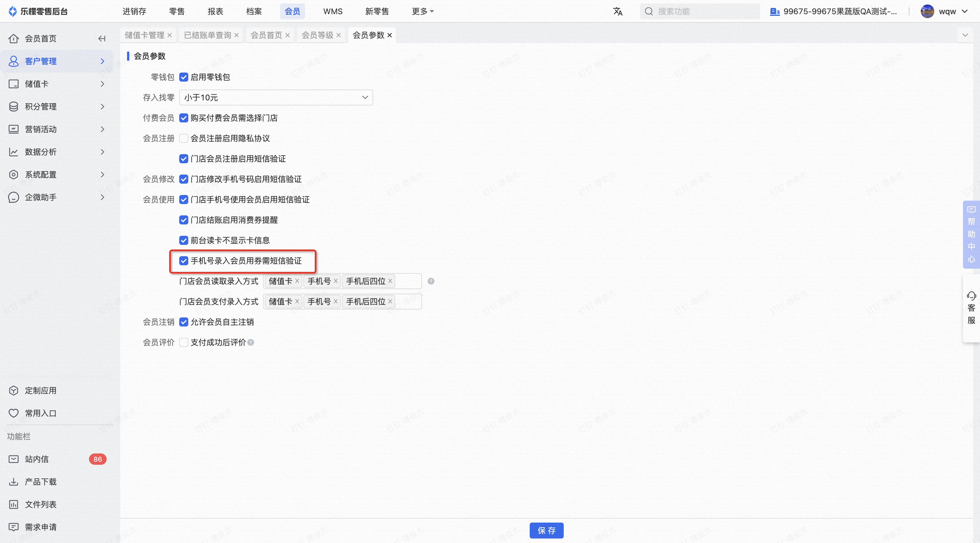Click the 系统配置 gear icon
980x543 pixels.
point(14,175)
